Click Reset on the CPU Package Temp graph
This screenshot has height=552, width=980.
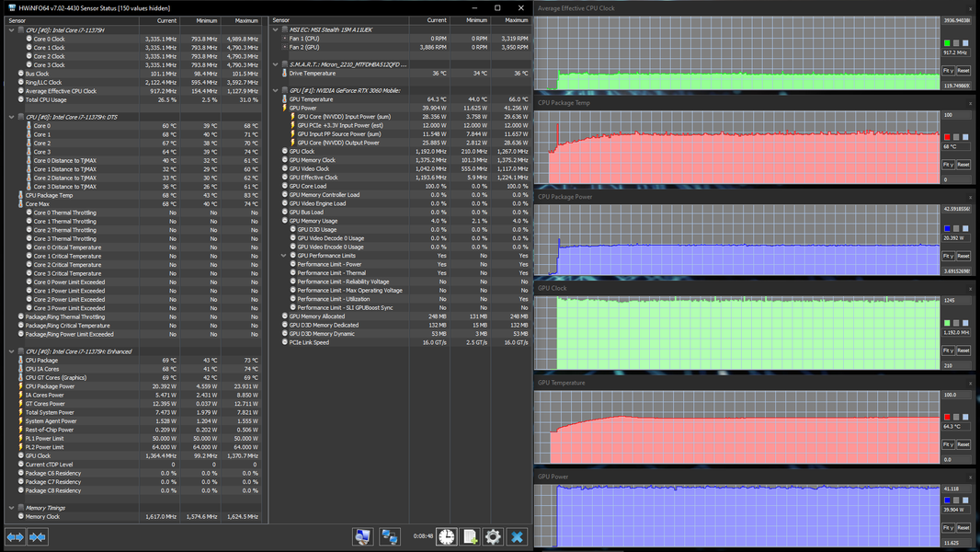(x=963, y=165)
